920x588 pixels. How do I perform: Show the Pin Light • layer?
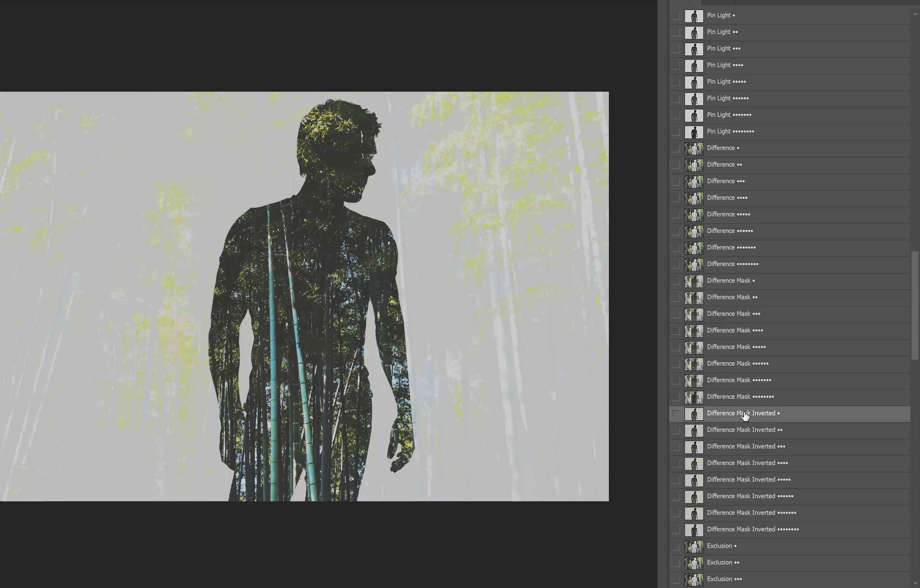point(676,16)
